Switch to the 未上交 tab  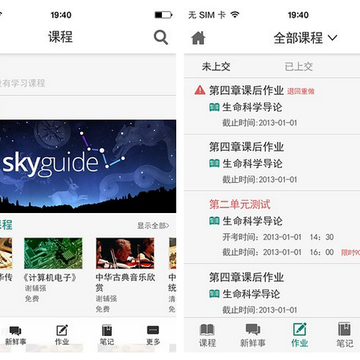click(216, 66)
